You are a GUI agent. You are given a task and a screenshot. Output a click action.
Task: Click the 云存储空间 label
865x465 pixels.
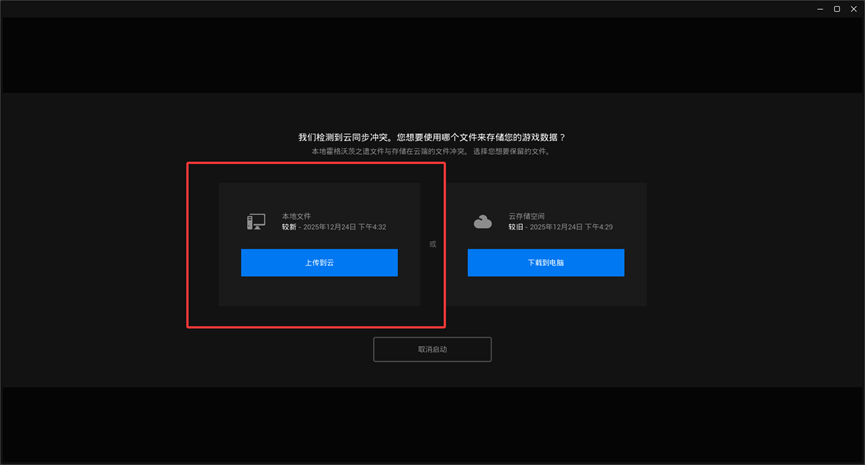(x=526, y=216)
